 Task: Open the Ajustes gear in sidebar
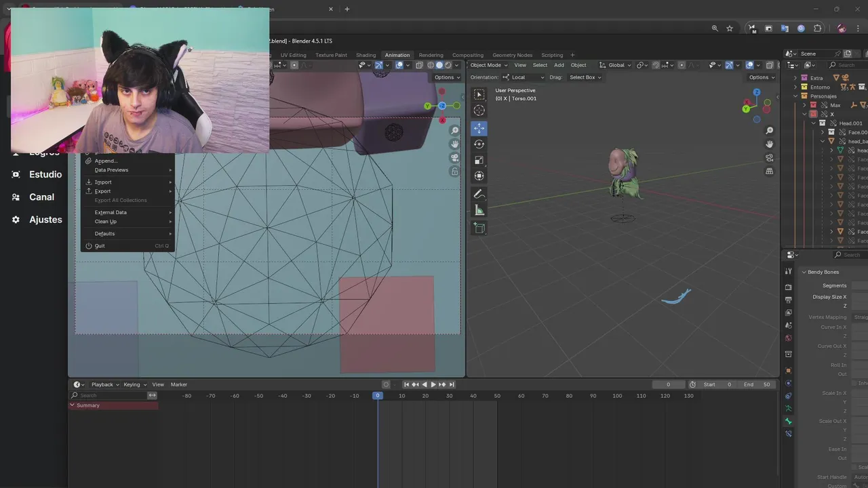pos(16,220)
